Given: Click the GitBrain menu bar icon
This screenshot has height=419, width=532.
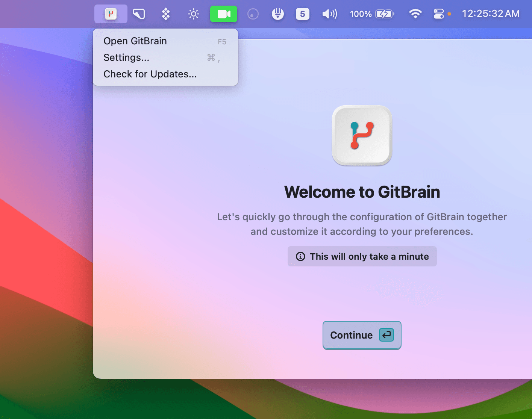Looking at the screenshot, I should click(x=111, y=14).
